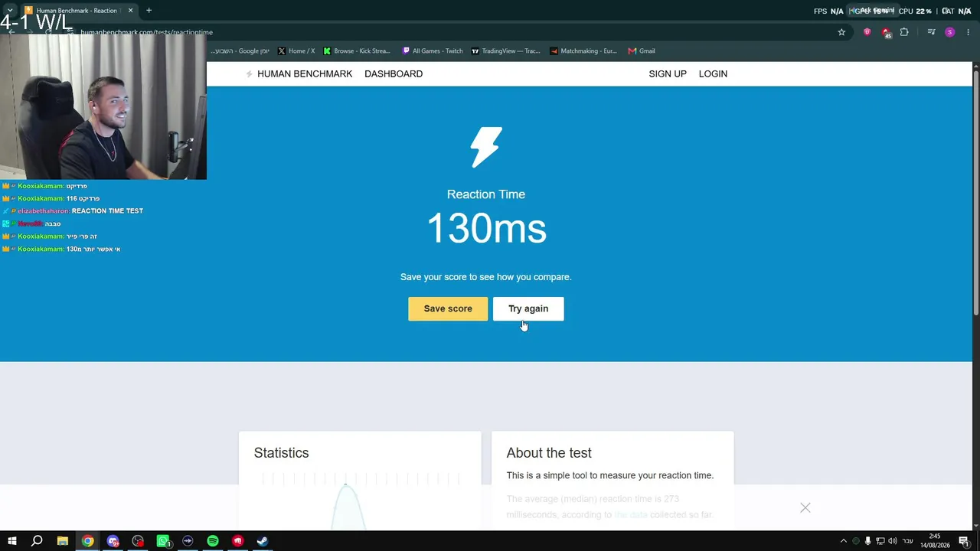
Task: Click the page's vertical scrollbar thumb
Action: pos(976,191)
